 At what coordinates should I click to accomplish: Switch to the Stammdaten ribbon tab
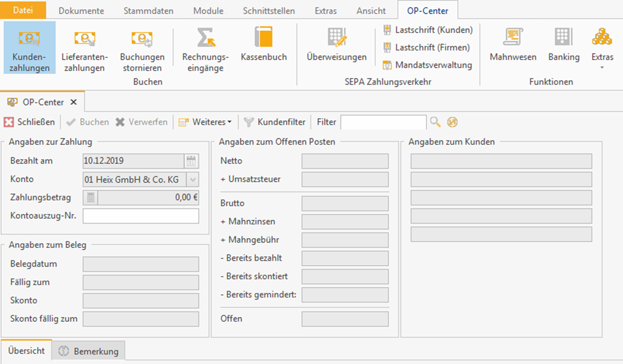point(148,11)
